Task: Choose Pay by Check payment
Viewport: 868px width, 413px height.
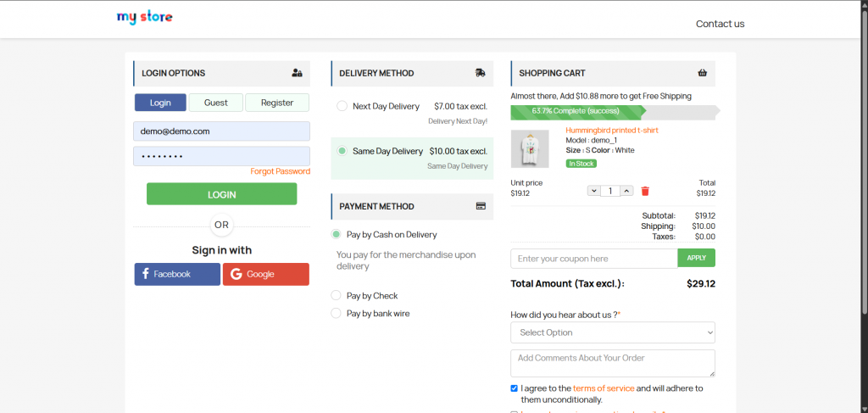Action: 336,296
